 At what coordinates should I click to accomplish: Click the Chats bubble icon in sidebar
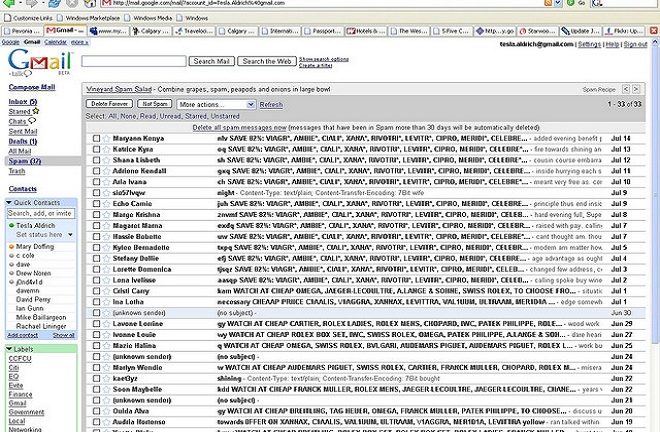tap(32, 121)
